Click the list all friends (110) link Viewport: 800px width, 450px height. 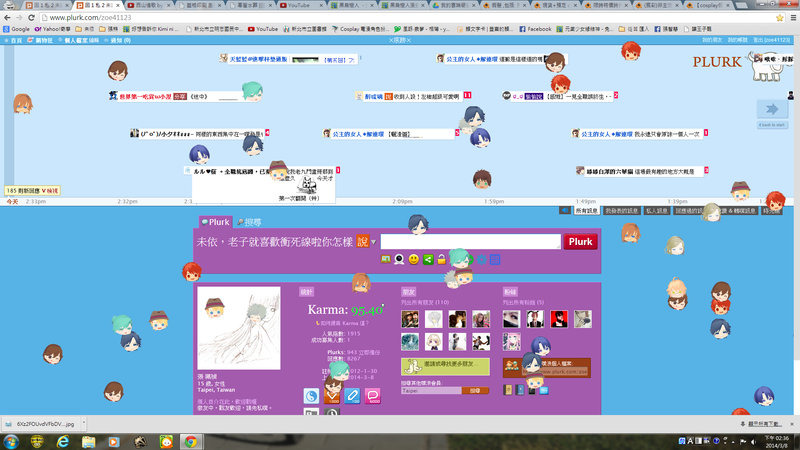point(425,303)
